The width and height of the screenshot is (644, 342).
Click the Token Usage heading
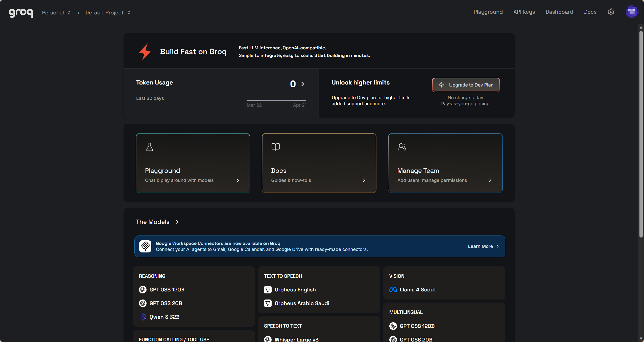154,82
